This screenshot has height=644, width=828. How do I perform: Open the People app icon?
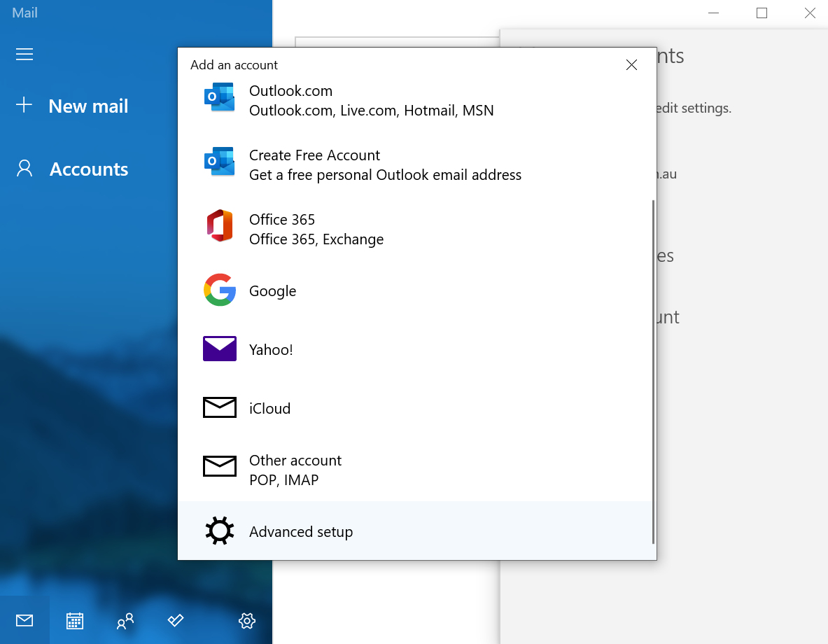click(x=125, y=621)
